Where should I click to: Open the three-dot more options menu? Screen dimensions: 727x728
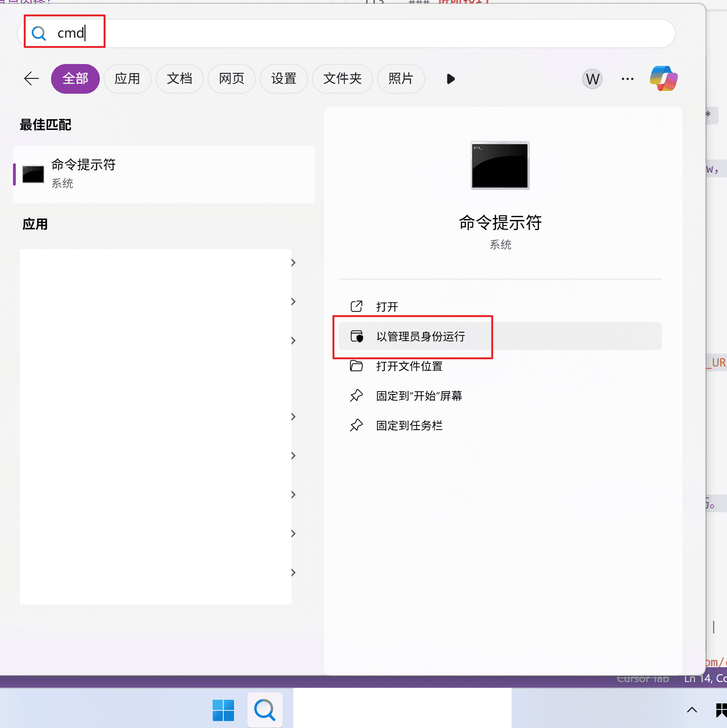pos(627,79)
